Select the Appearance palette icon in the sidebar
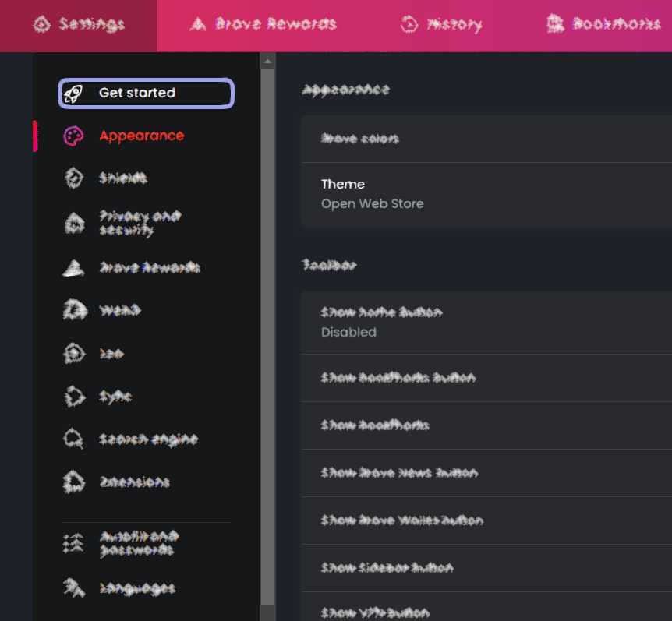Viewport: 672px width, 621px height. [73, 136]
